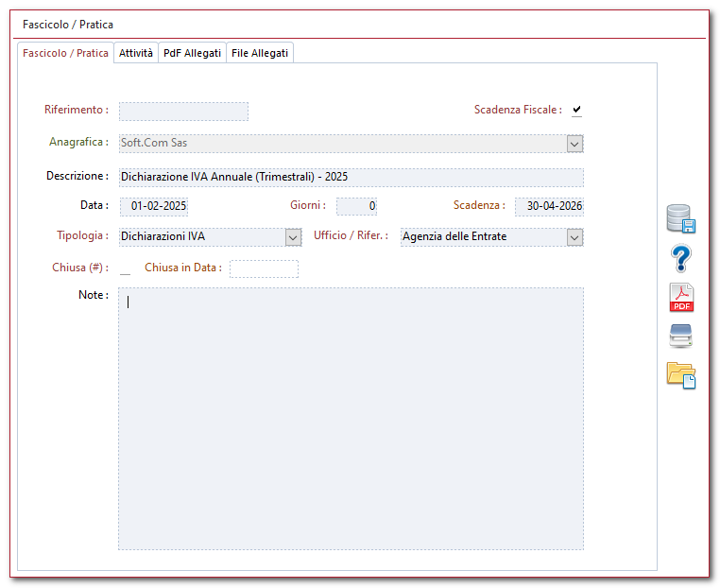This screenshot has height=588, width=720.
Task: Open help with the question mark icon
Action: point(681,258)
